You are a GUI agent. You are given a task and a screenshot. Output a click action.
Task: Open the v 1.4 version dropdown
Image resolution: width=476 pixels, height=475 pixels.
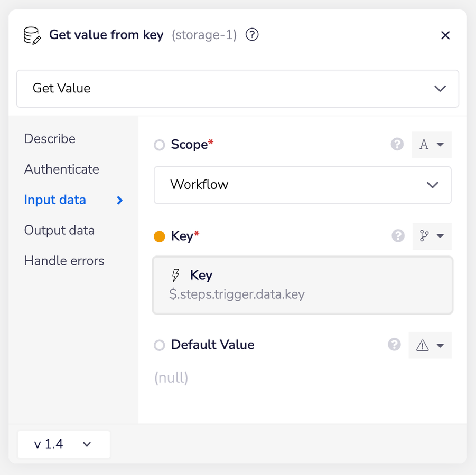point(63,444)
